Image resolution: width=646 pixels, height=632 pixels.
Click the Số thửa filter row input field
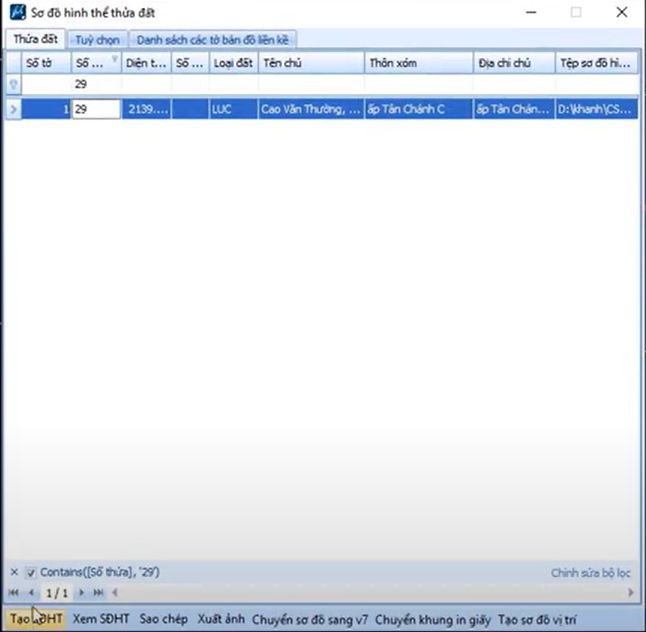coord(96,85)
